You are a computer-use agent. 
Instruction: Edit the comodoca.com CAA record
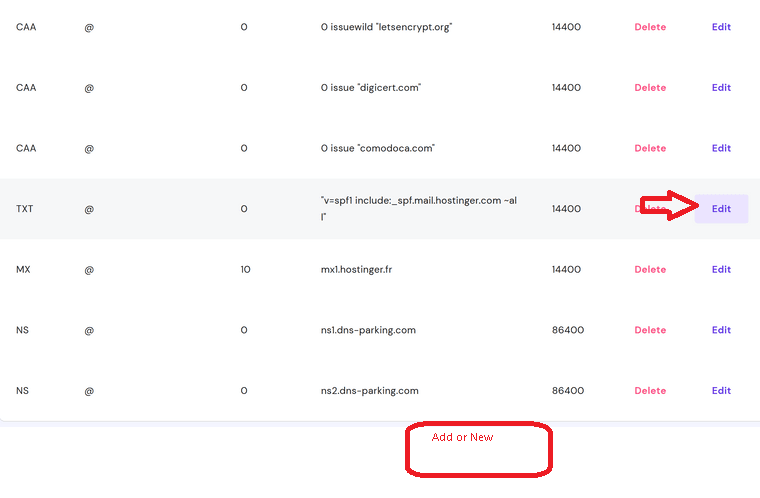[x=721, y=148]
